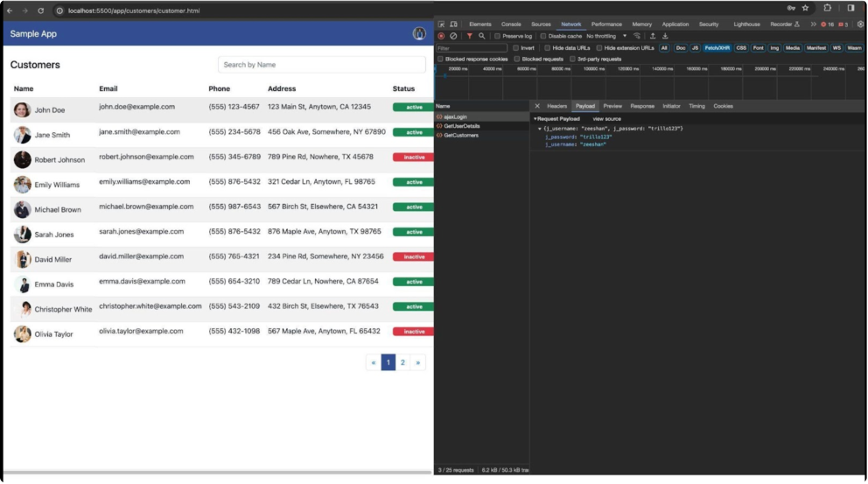Click the red error count badge showing 16

click(828, 25)
